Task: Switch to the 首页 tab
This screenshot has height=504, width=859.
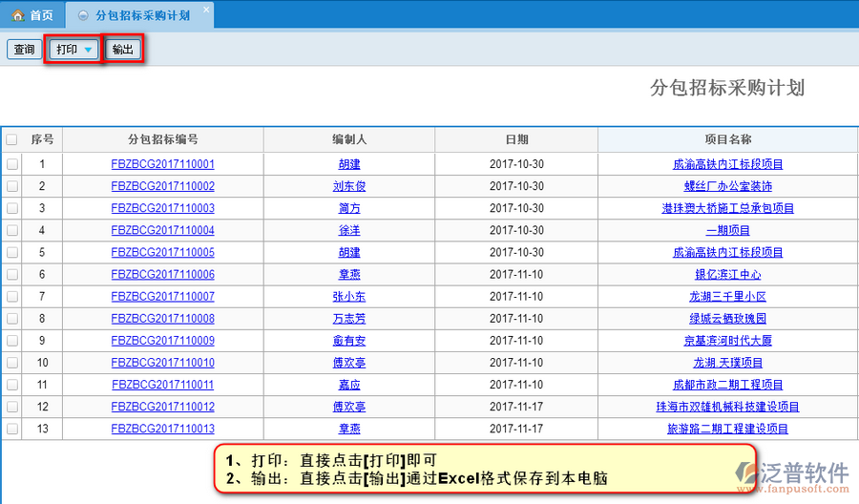Action: coord(33,15)
